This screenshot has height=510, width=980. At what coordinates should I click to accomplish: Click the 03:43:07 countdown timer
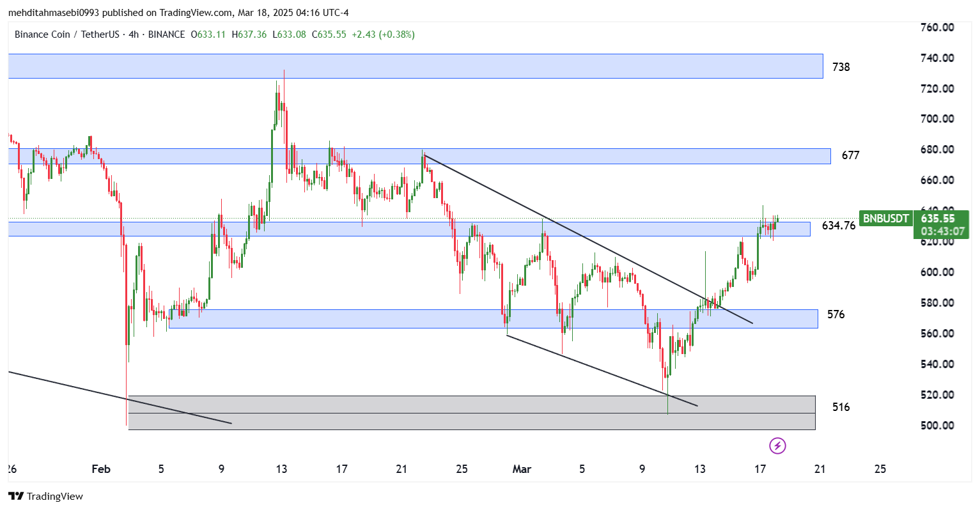click(x=942, y=231)
